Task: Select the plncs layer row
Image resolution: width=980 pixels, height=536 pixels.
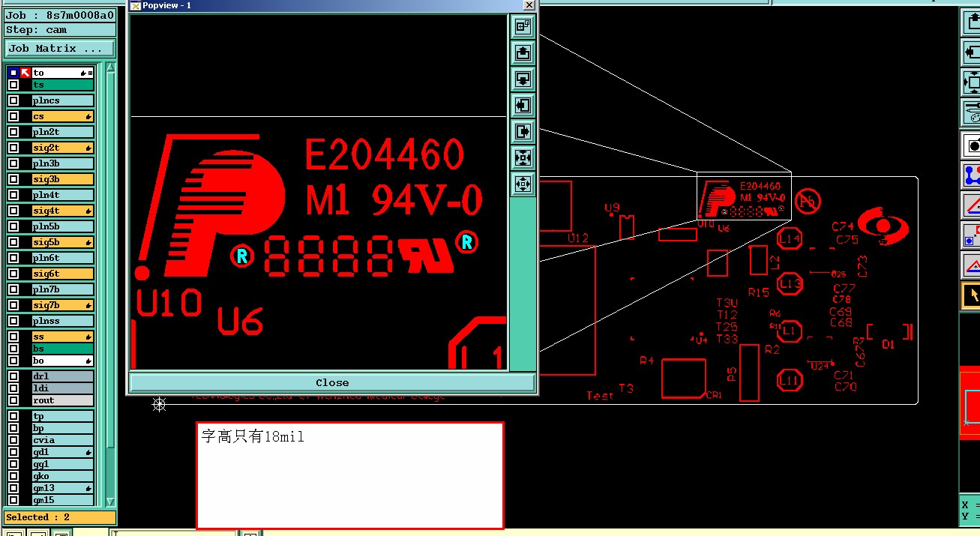Action: (62, 100)
